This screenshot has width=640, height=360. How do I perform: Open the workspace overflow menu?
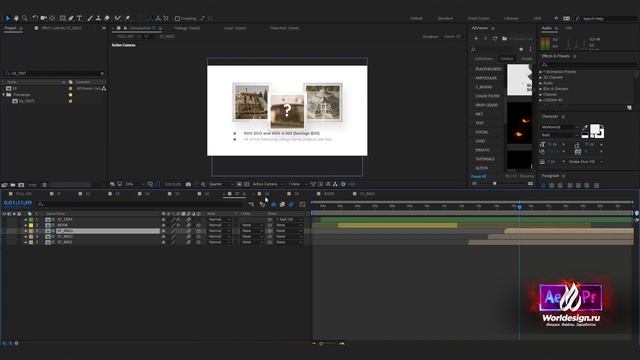[556, 19]
